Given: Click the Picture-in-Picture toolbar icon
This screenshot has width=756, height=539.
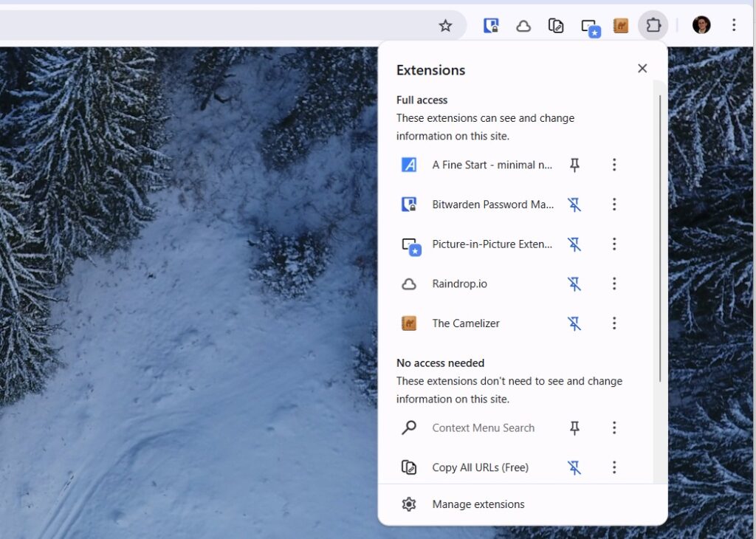Looking at the screenshot, I should pyautogui.click(x=590, y=27).
